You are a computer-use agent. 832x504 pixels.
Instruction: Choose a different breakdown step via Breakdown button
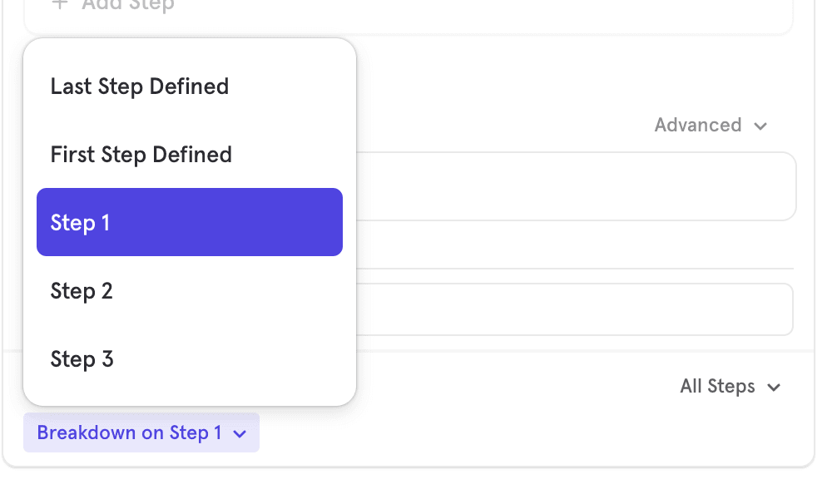[x=141, y=432]
